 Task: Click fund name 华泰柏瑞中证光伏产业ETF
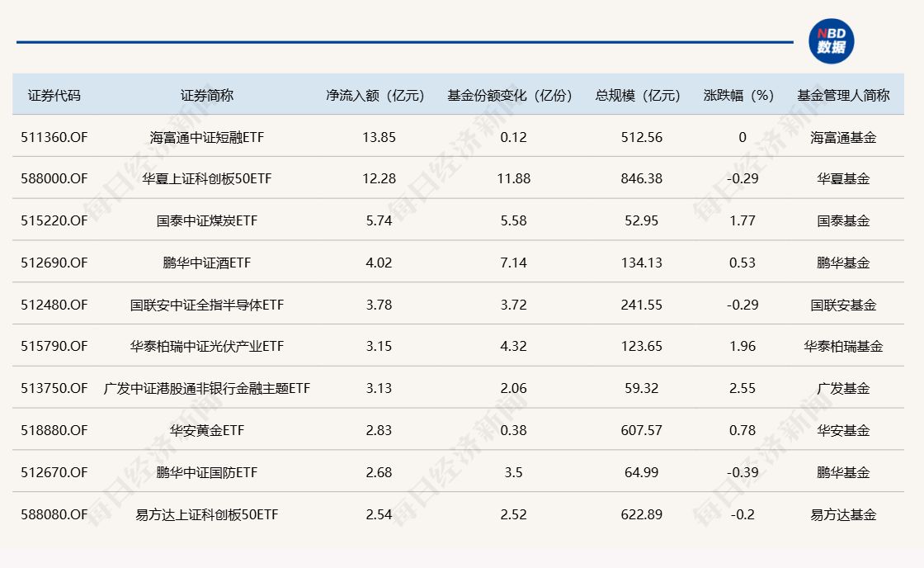coord(207,346)
